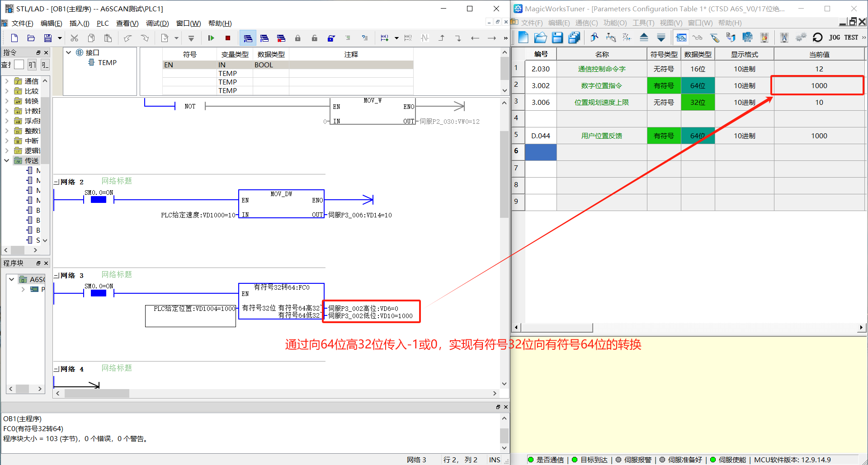Open the PLC menu
The height and width of the screenshot is (465, 868).
103,23
